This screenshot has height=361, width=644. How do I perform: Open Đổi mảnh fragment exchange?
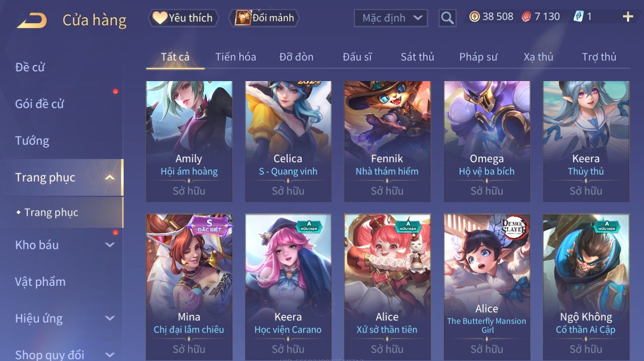point(264,18)
